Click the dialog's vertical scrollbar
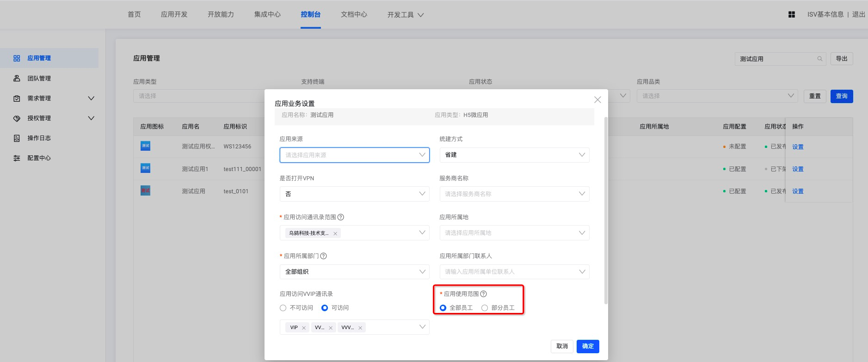Viewport: 868px width, 362px height. (606, 210)
